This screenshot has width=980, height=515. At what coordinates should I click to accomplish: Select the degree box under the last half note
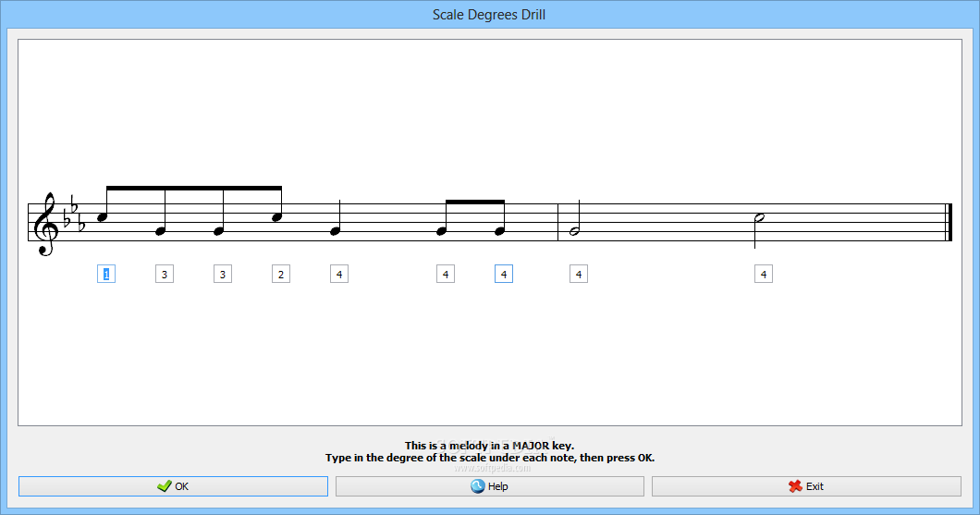click(x=763, y=274)
